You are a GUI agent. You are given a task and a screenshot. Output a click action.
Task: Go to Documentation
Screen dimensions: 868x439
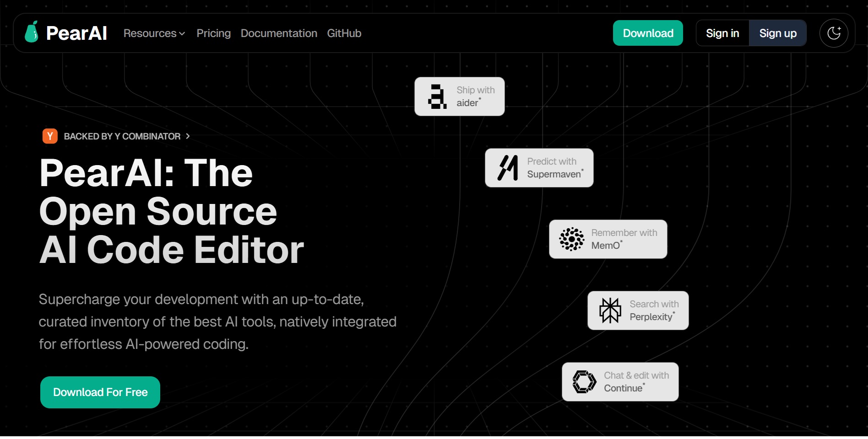click(279, 33)
